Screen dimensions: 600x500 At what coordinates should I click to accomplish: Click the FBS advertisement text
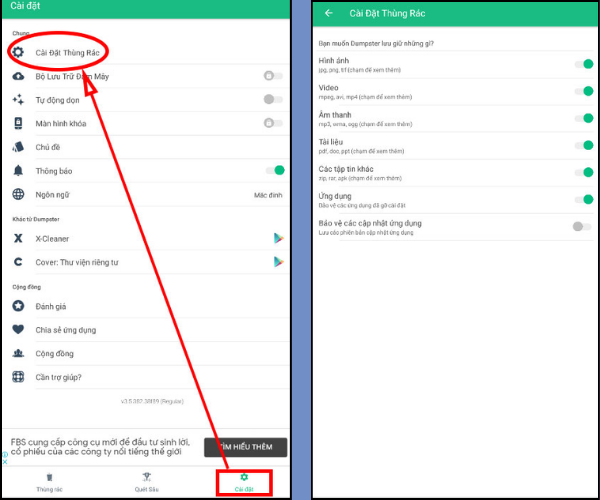click(x=100, y=447)
